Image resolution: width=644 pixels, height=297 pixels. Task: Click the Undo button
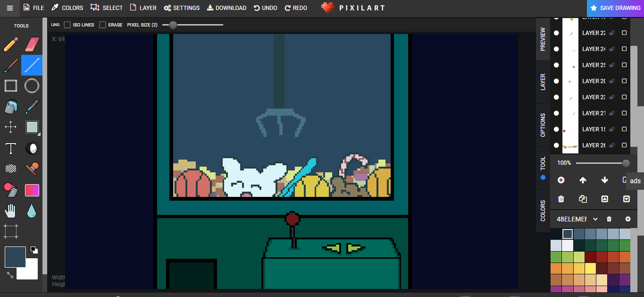click(x=266, y=8)
